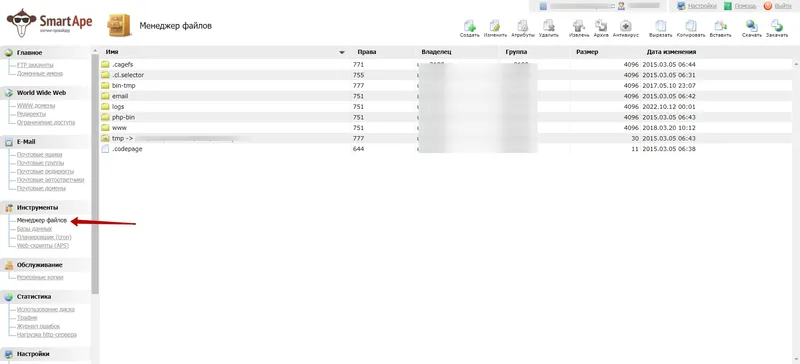Click the bin-tmp folder icon

105,86
